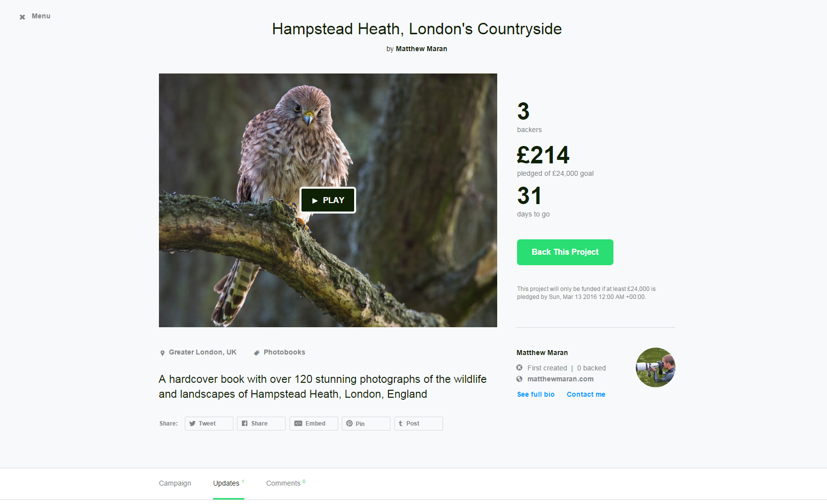Viewport: 827px width, 504px height.
Task: Click the Twitter bird icon on Tweet
Action: [x=192, y=424]
